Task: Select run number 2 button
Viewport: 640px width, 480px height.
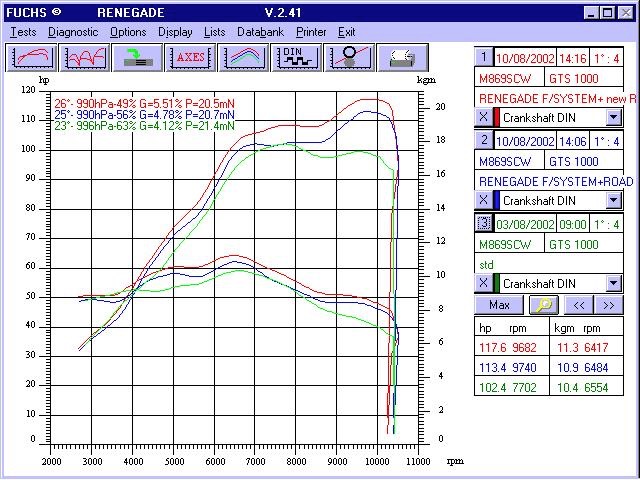Action: point(484,140)
